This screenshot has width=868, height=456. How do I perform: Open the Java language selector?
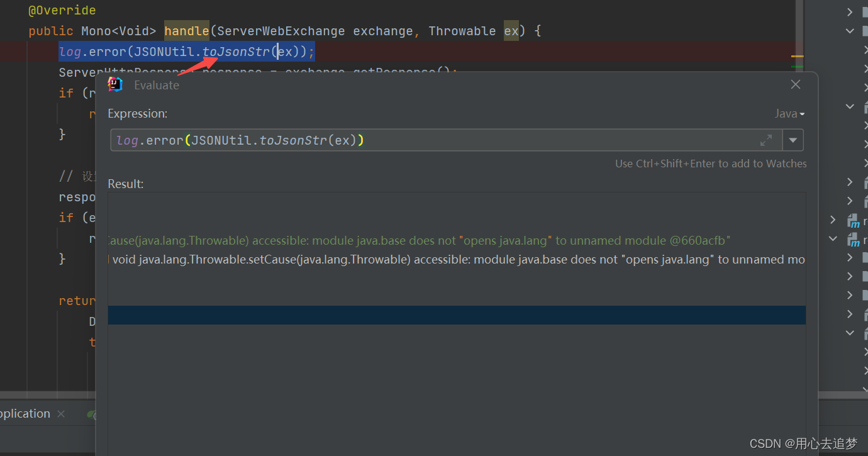790,114
